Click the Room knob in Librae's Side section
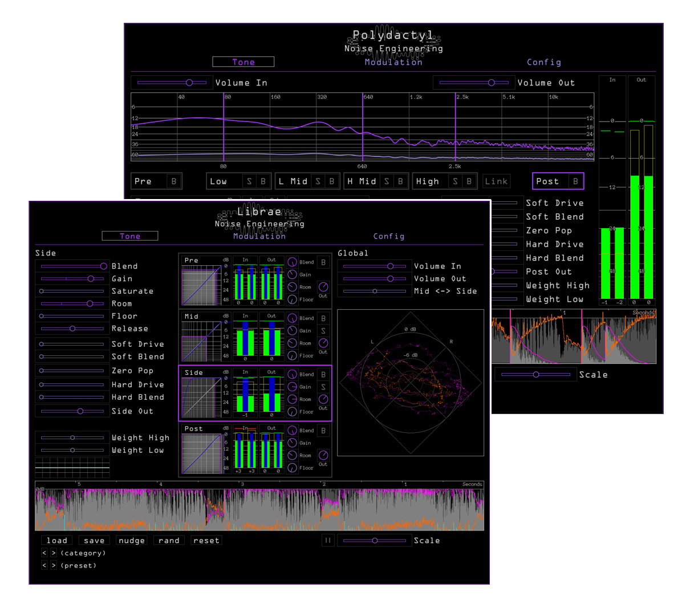The height and width of the screenshot is (616, 686). (293, 399)
